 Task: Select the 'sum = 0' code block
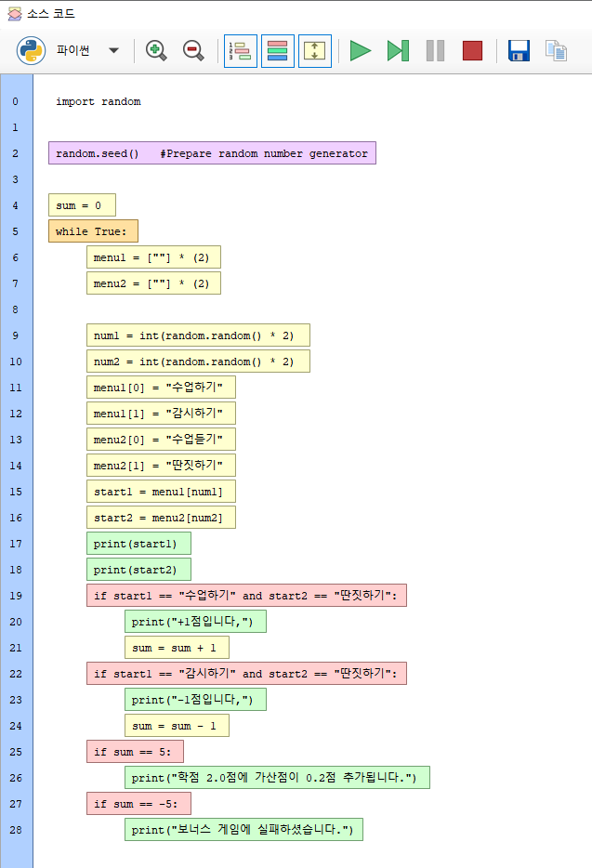click(81, 205)
